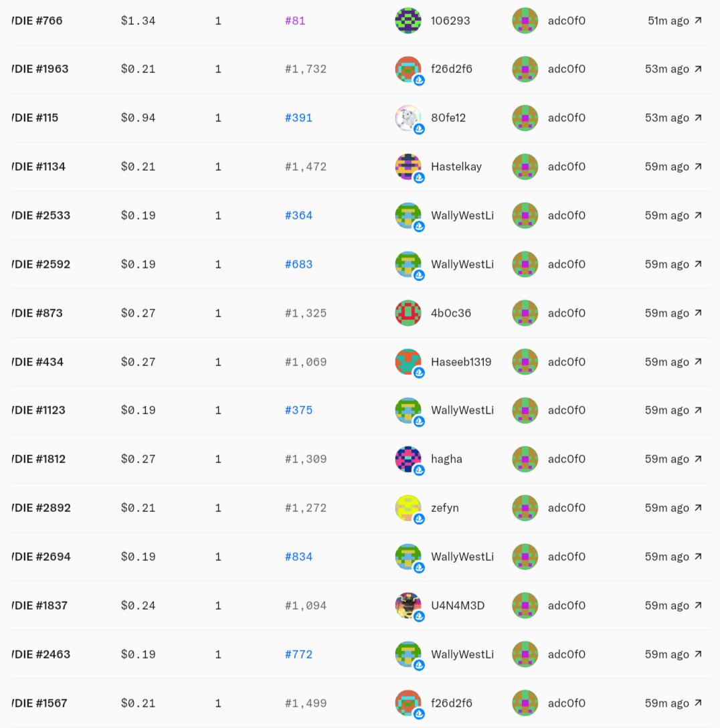Click WallyWestLi avatar in #1123 row

click(x=408, y=410)
